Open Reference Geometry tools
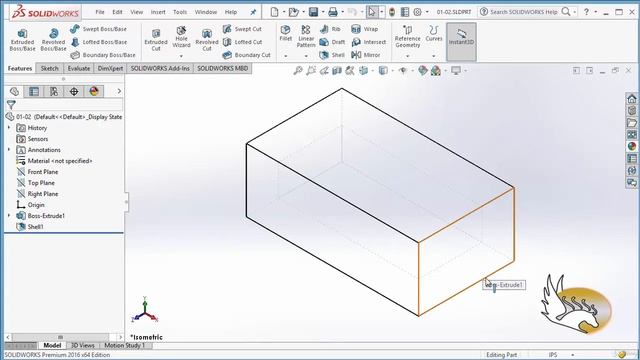 point(407,36)
